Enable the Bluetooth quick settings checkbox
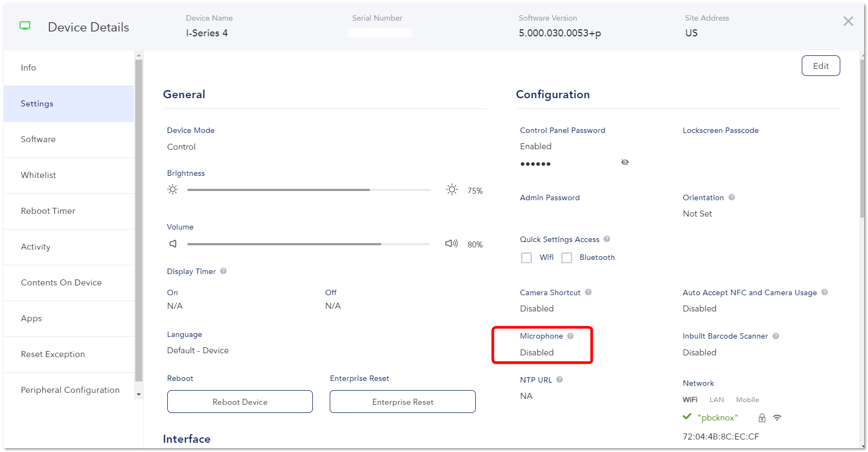Image resolution: width=868 pixels, height=452 pixels. tap(567, 258)
